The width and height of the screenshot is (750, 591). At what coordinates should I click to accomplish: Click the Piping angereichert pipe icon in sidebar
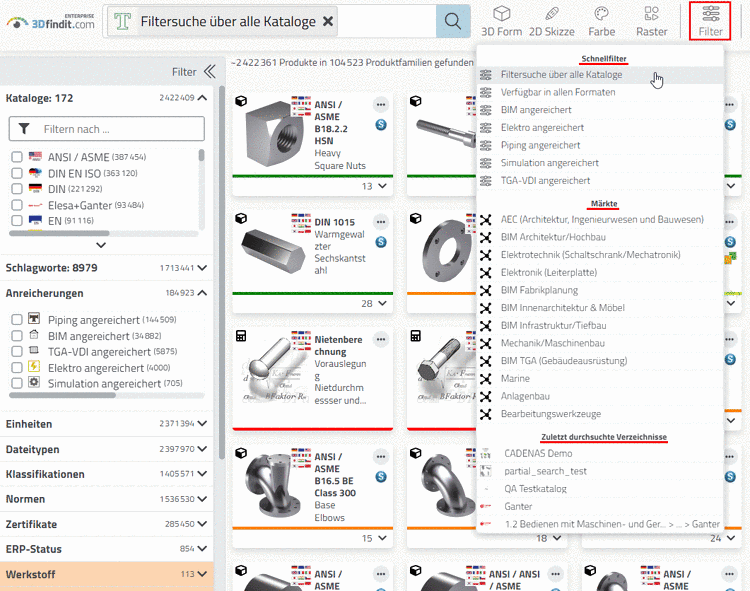tap(34, 318)
